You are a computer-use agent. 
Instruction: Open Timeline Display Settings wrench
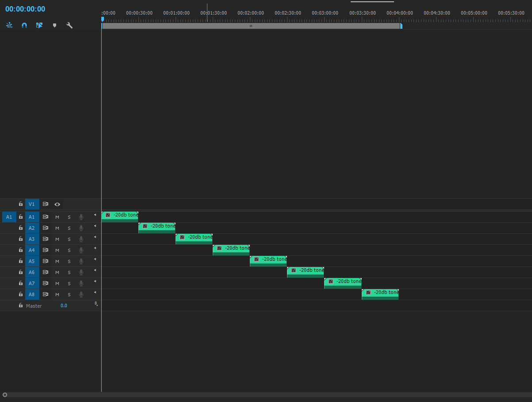[x=69, y=26]
